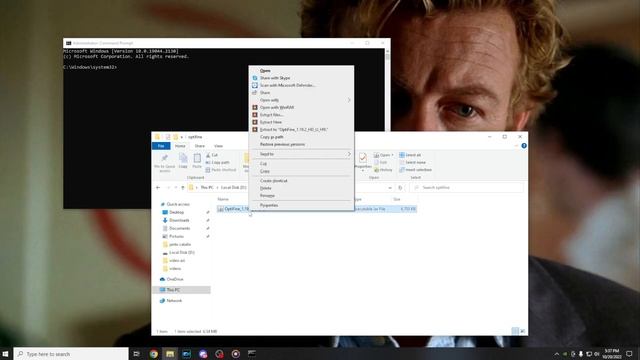Click File Explorer taskbar icon
This screenshot has height=360, width=640.
170,354
